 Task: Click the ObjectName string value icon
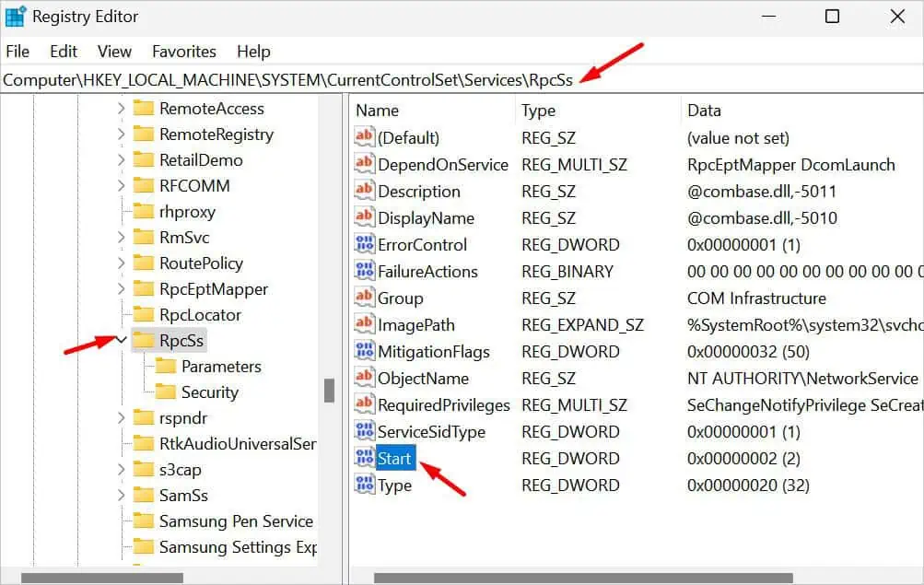click(365, 378)
